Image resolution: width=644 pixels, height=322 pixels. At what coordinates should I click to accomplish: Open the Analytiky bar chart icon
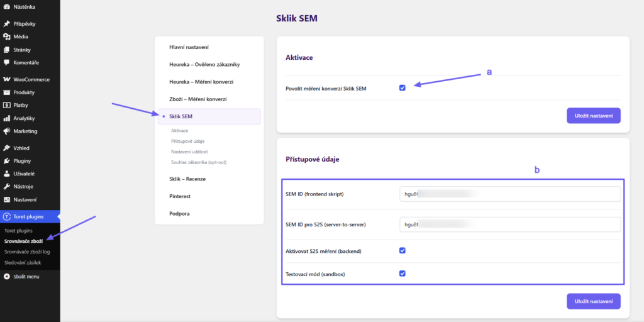[x=6, y=118]
